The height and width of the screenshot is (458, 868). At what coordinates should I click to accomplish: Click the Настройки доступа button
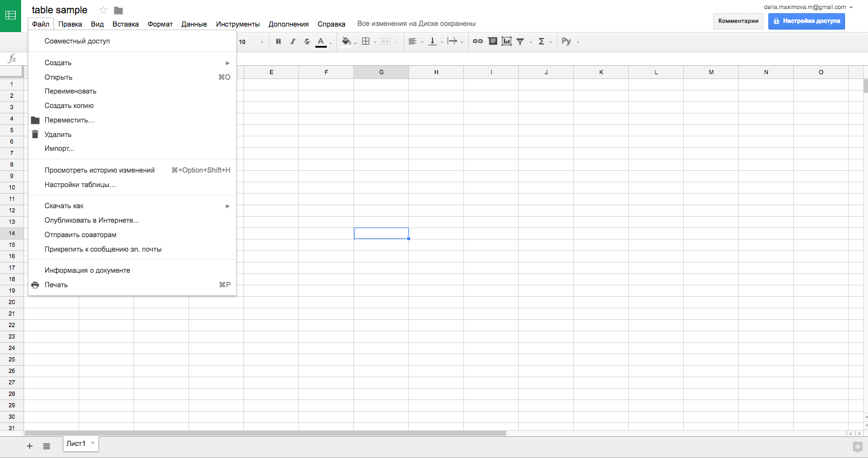[806, 21]
